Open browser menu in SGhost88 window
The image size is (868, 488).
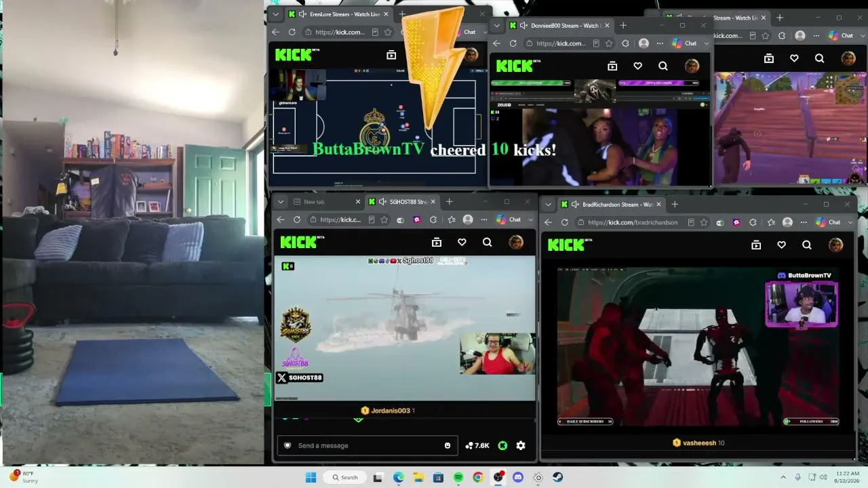click(x=484, y=220)
